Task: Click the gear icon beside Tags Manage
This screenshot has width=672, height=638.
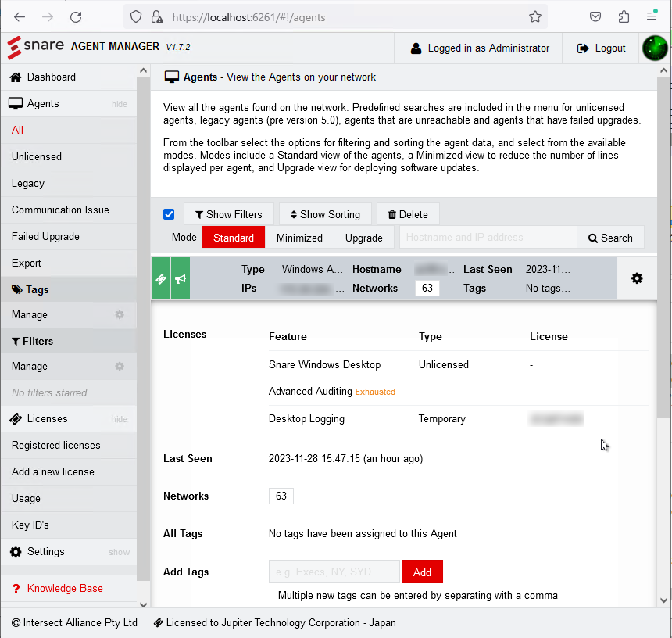Action: pyautogui.click(x=120, y=315)
